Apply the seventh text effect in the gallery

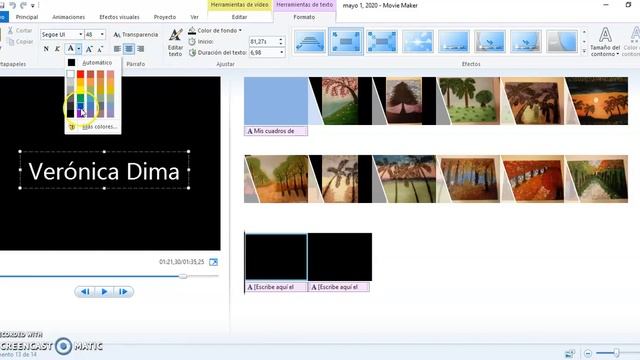pyautogui.click(x=526, y=41)
